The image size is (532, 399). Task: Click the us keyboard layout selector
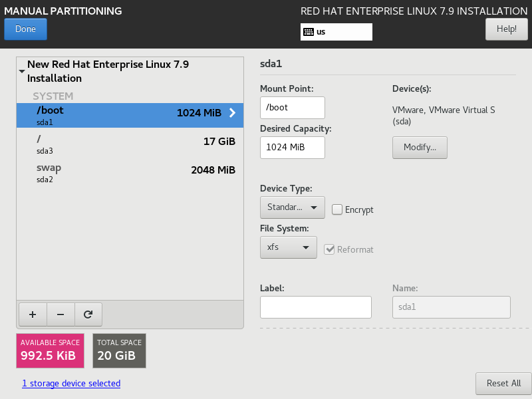click(336, 32)
